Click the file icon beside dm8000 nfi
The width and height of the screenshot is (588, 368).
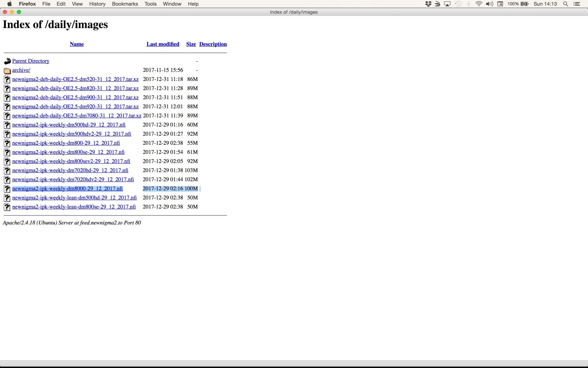point(7,189)
